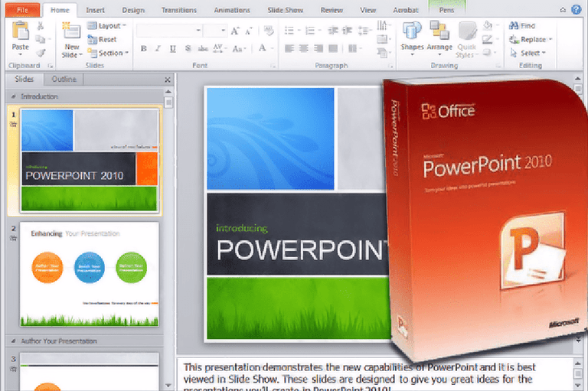
Task: Toggle underline formatting
Action: [x=172, y=48]
